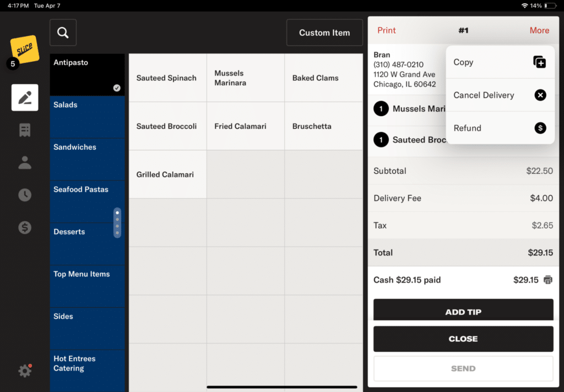The width and height of the screenshot is (564, 392).
Task: Click the search magnifier icon
Action: click(x=63, y=32)
